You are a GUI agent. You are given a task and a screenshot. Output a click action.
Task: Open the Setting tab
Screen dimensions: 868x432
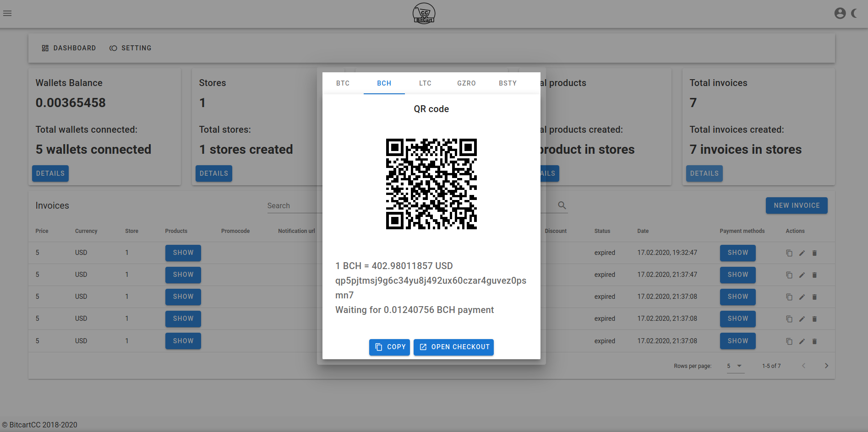pos(131,48)
